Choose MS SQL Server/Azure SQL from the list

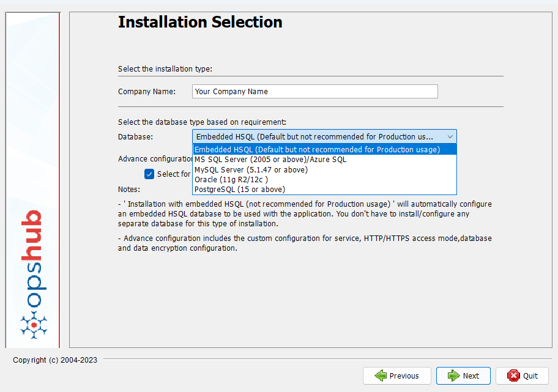click(270, 160)
